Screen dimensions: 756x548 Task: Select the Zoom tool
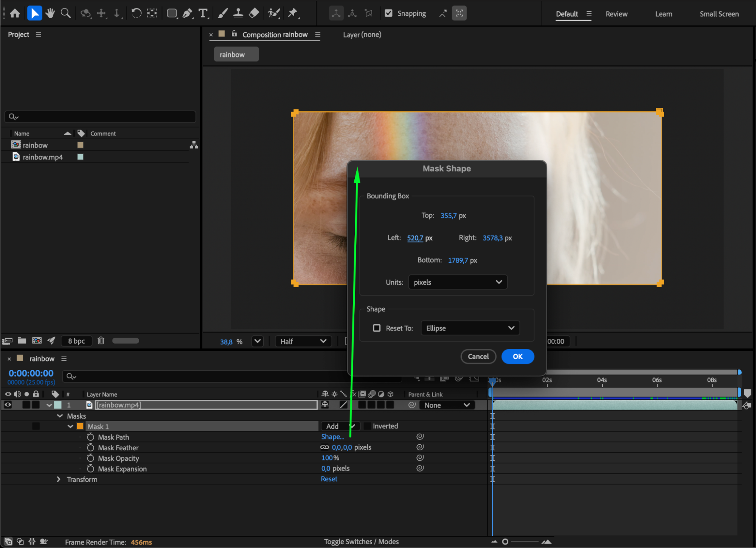(x=66, y=13)
